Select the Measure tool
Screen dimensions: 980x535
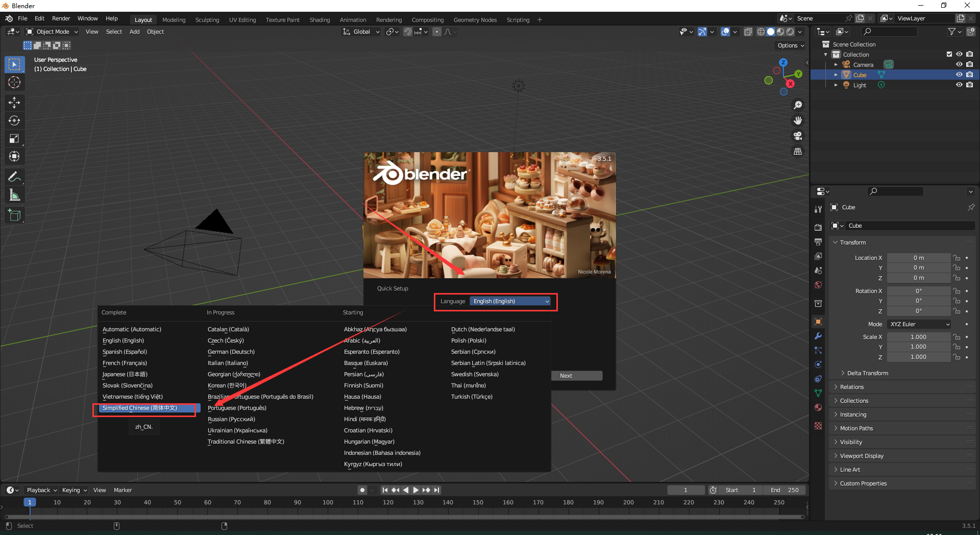pyautogui.click(x=14, y=194)
